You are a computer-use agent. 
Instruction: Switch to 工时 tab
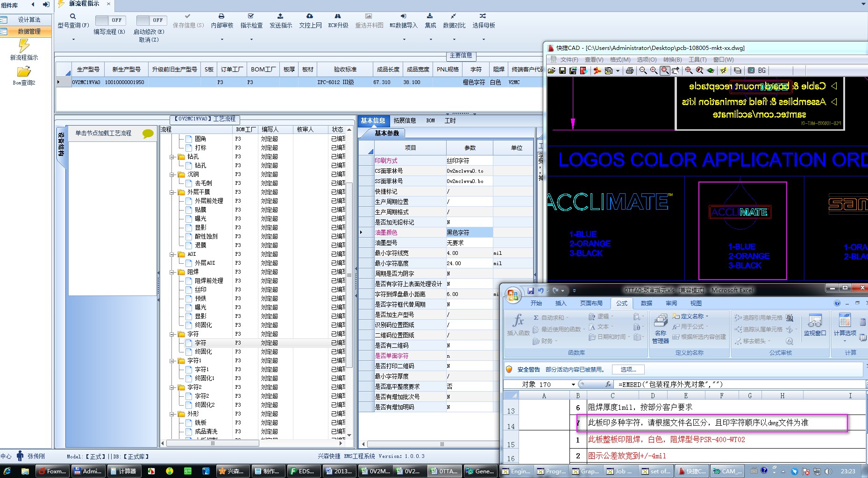450,120
